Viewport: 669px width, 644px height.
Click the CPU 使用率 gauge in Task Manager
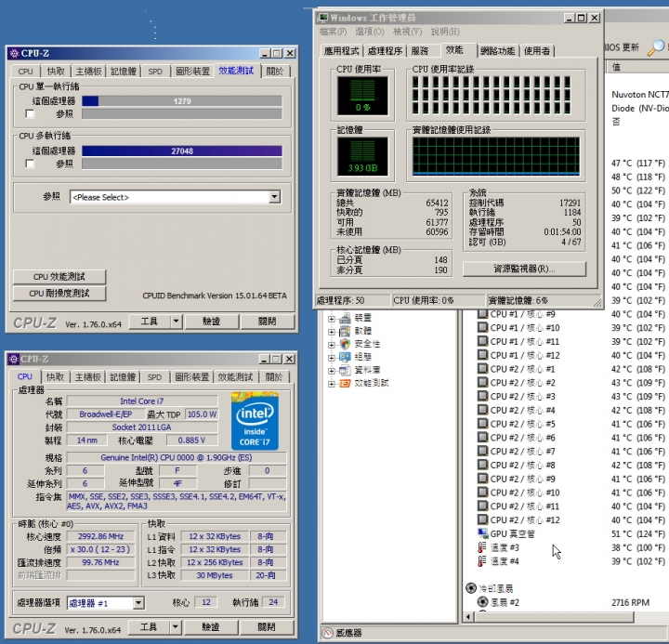tap(362, 96)
